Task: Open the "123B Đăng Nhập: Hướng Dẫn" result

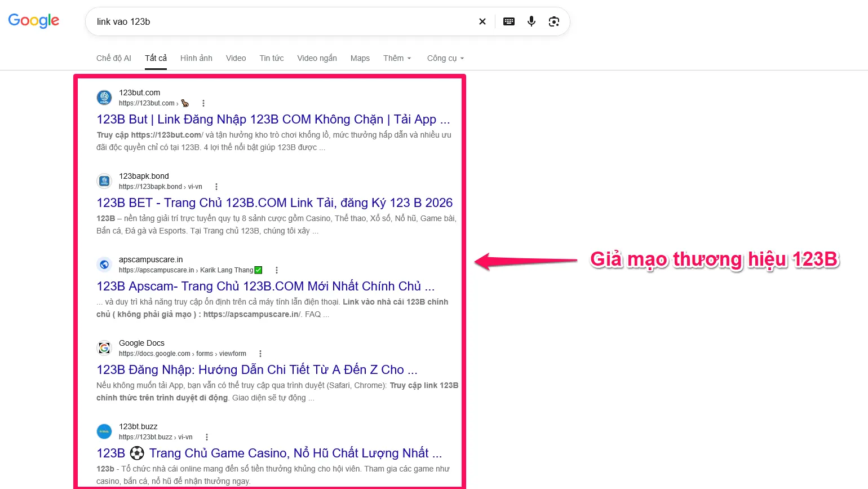Action: [x=257, y=370]
